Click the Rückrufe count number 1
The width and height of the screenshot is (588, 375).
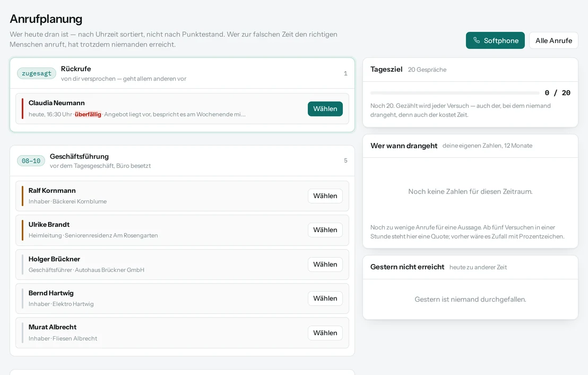point(345,74)
